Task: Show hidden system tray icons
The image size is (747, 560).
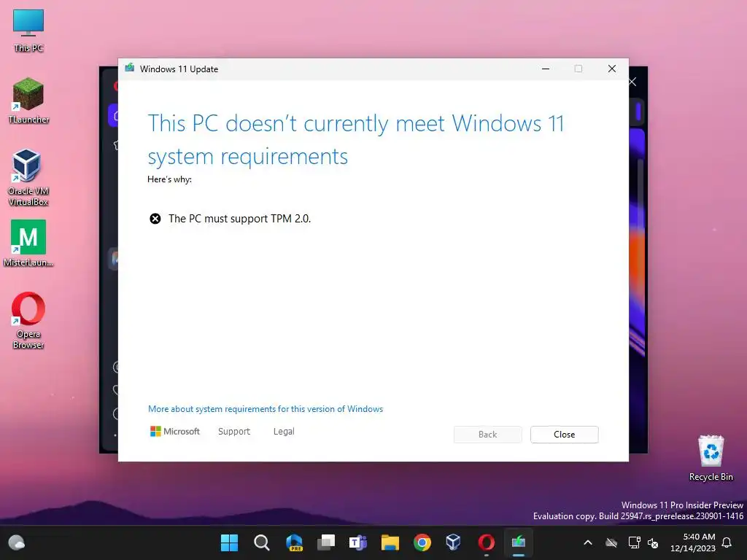Action: click(588, 542)
